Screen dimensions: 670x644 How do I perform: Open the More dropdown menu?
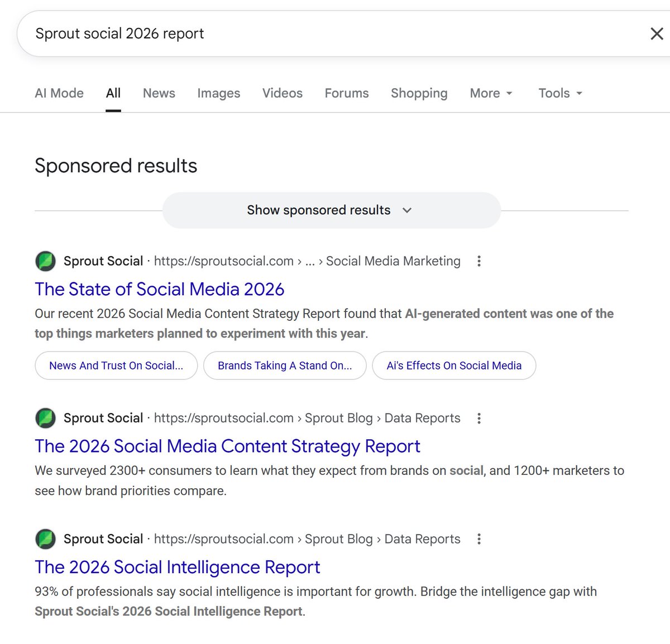point(491,93)
